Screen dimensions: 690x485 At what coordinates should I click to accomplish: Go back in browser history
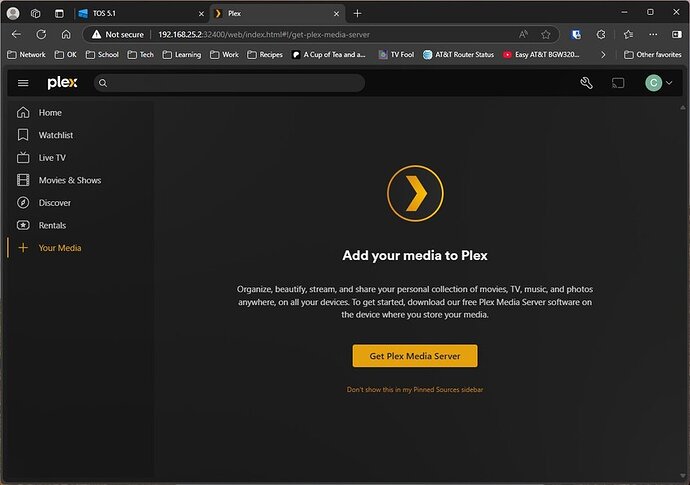coord(16,34)
